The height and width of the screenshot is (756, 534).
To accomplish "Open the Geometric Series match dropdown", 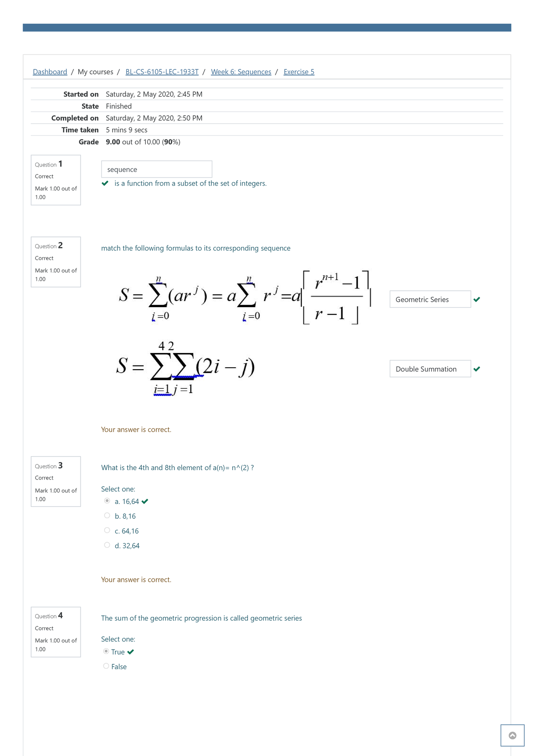I will pyautogui.click(x=430, y=300).
